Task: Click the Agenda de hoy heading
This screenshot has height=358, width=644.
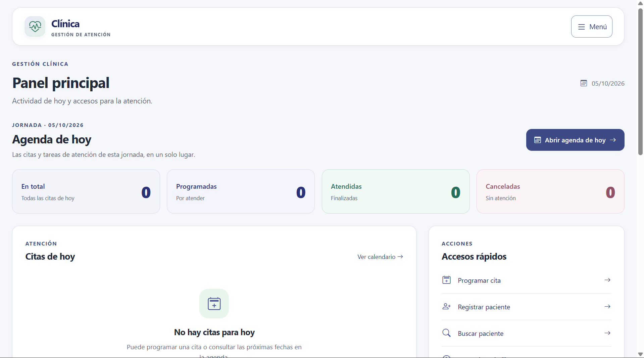Action: click(x=52, y=139)
